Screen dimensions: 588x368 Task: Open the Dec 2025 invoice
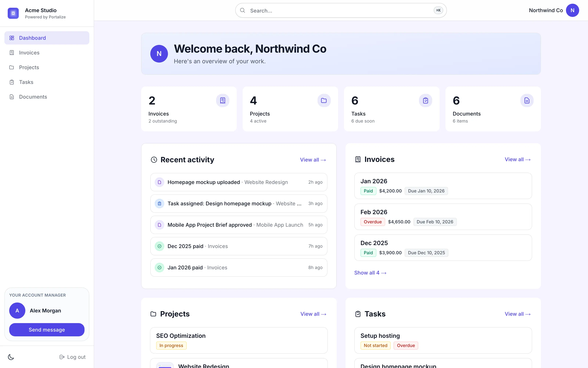(443, 248)
